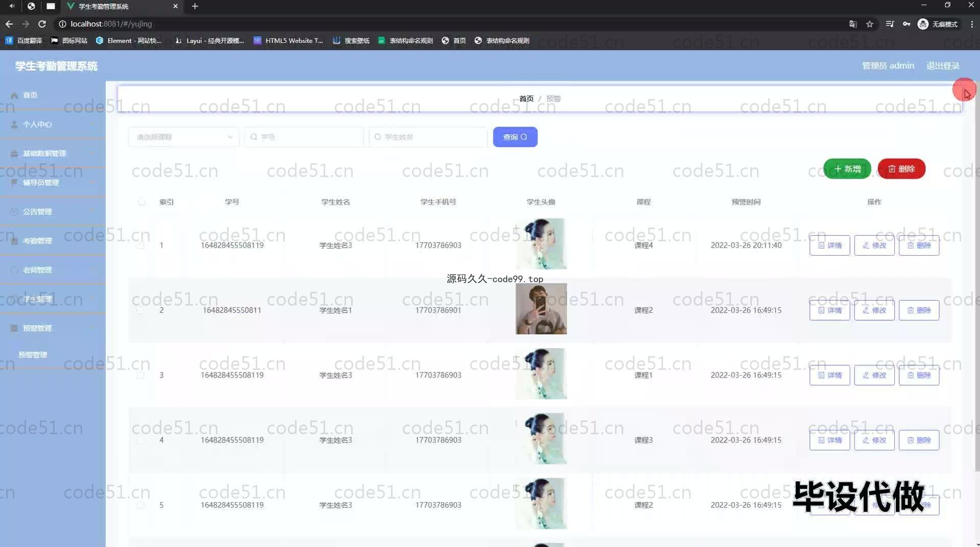This screenshot has height=547, width=980.
Task: Go to 个人中心 in the sidebar
Action: 37,125
